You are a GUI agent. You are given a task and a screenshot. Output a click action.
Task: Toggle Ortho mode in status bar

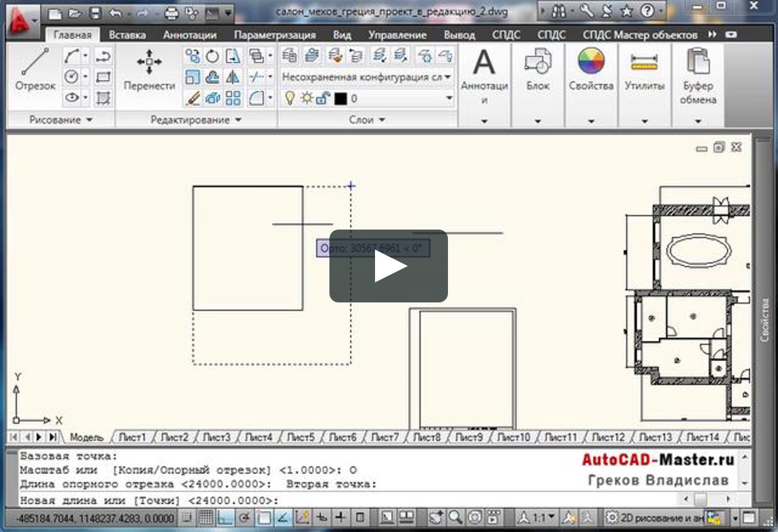coord(225,518)
